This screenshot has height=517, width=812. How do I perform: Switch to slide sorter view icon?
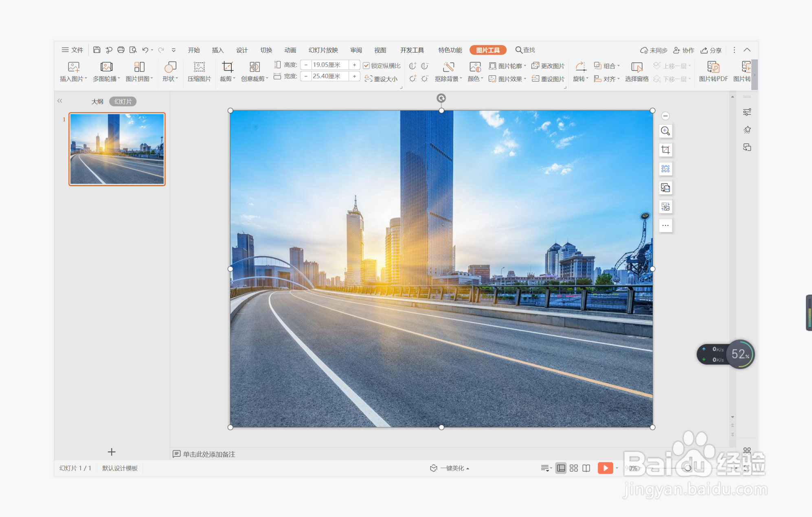coord(574,468)
